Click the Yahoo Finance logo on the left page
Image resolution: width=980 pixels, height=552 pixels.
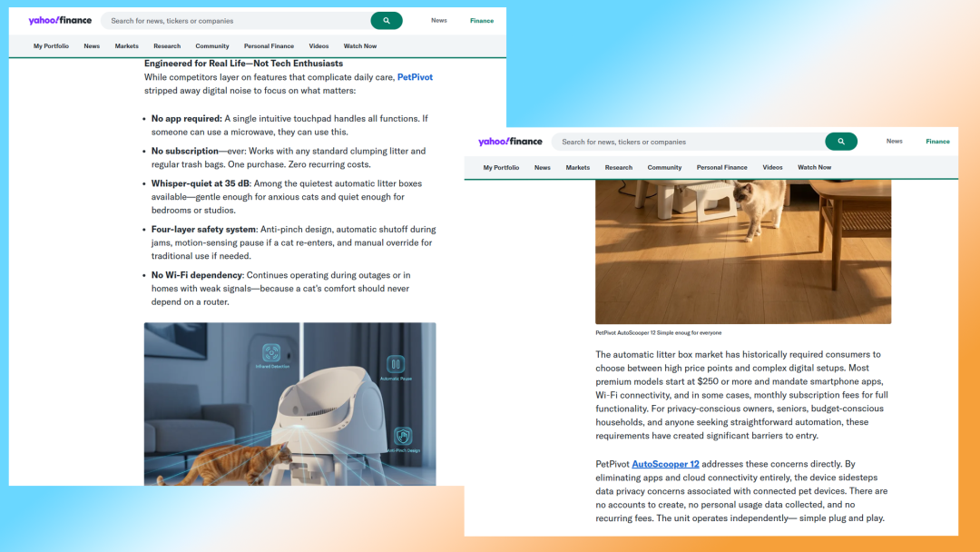click(60, 20)
